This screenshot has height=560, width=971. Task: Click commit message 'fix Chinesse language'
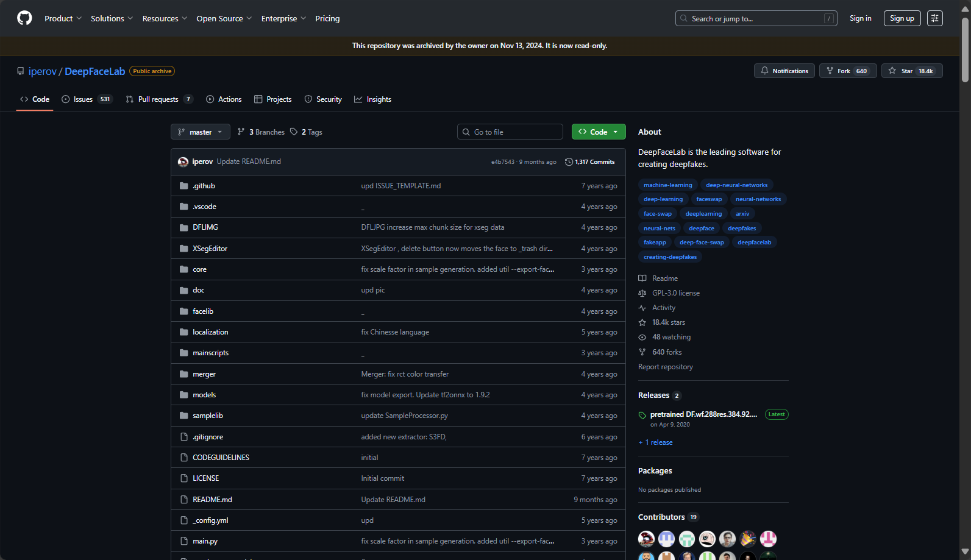395,332
